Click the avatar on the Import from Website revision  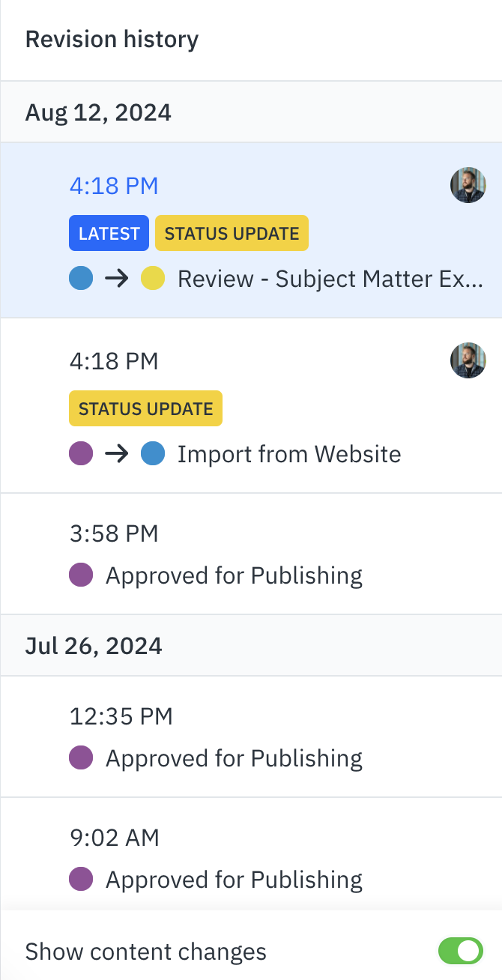coord(468,360)
